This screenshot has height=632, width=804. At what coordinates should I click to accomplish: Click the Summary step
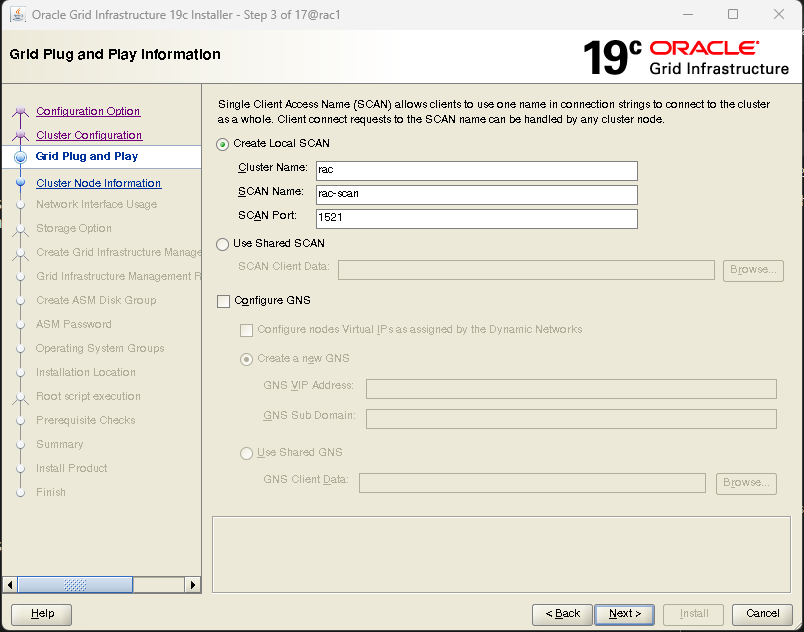59,444
